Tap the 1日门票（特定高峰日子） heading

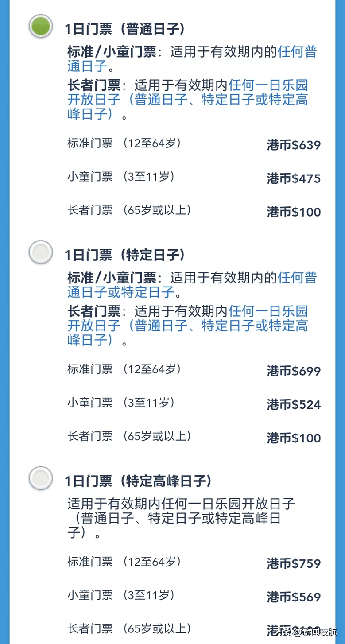coord(138,481)
